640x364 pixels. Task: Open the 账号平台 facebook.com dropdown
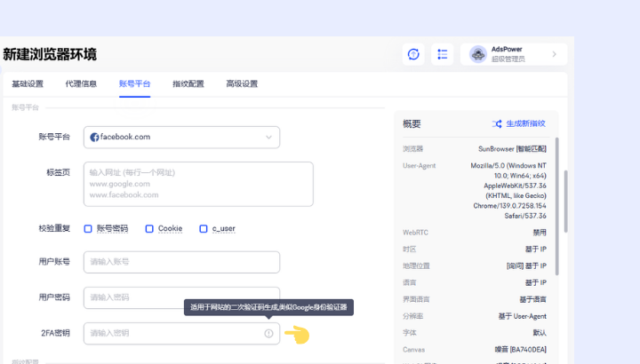[x=181, y=138]
